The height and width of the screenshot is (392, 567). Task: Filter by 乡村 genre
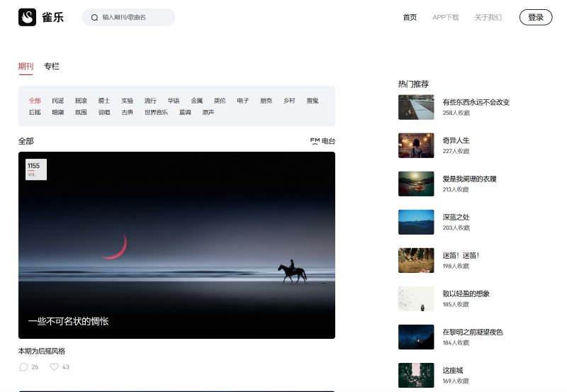pos(289,101)
